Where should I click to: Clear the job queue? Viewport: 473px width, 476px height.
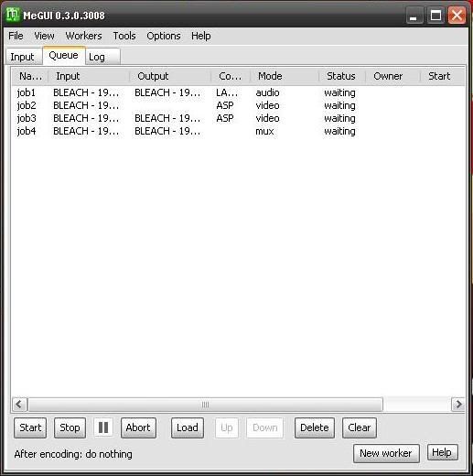360,427
